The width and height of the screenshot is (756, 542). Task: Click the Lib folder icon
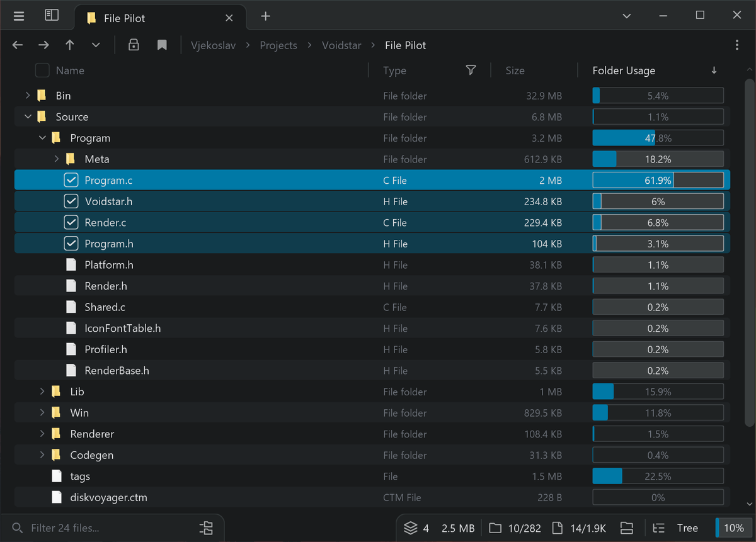(x=56, y=392)
